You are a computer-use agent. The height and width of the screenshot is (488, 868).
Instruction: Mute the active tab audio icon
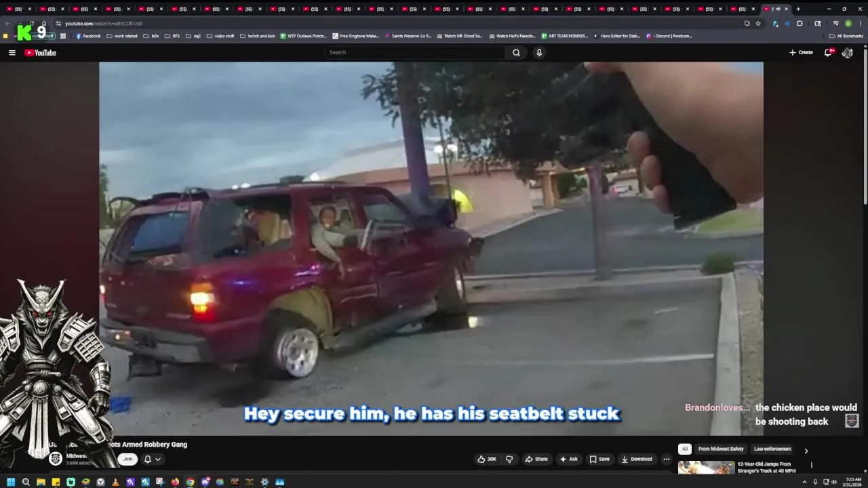[x=778, y=9]
